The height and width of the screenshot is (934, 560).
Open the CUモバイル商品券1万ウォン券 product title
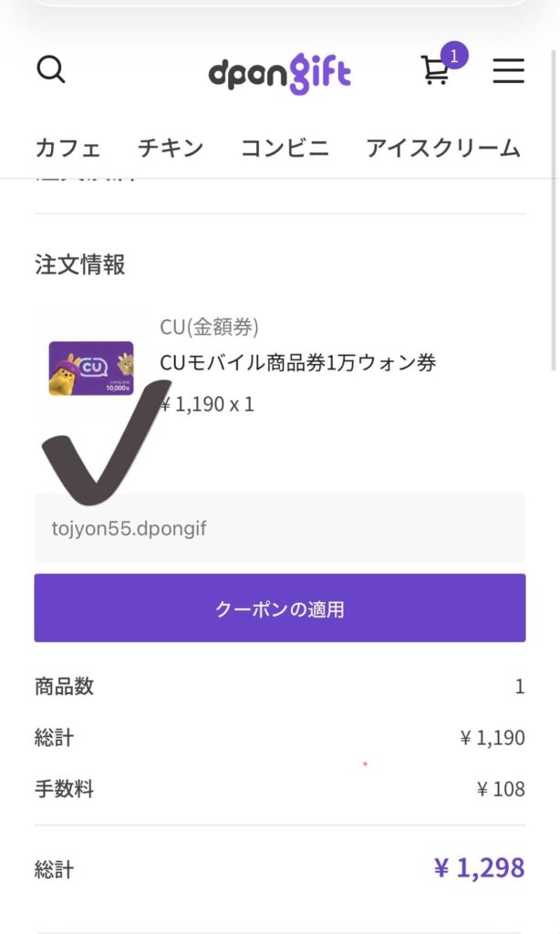coord(298,363)
